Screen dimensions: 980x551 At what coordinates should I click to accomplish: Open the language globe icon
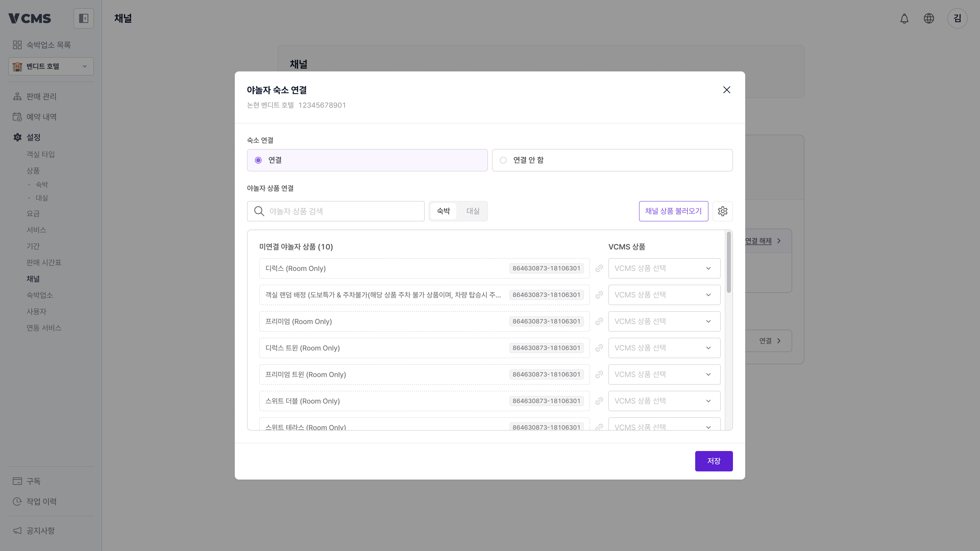click(x=929, y=18)
